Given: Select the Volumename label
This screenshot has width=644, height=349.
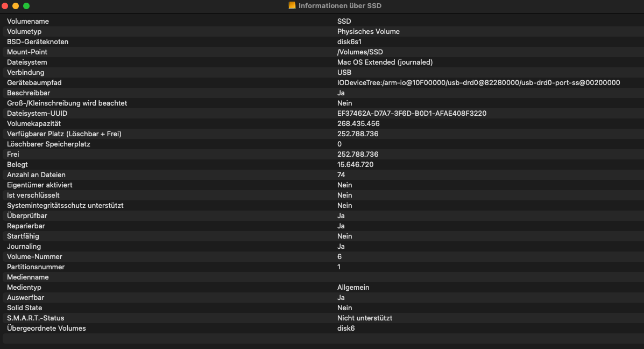Looking at the screenshot, I should [x=28, y=22].
